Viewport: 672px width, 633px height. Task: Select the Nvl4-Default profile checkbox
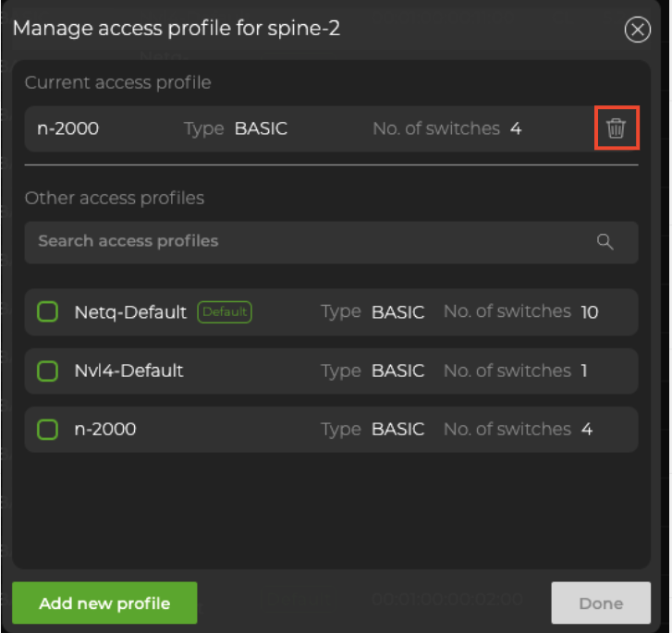tap(47, 371)
